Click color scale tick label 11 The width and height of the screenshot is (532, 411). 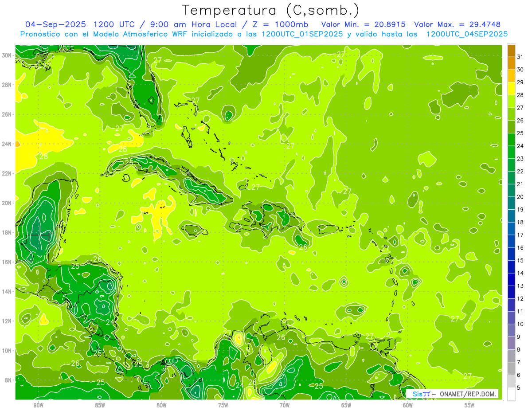pyautogui.click(x=520, y=311)
